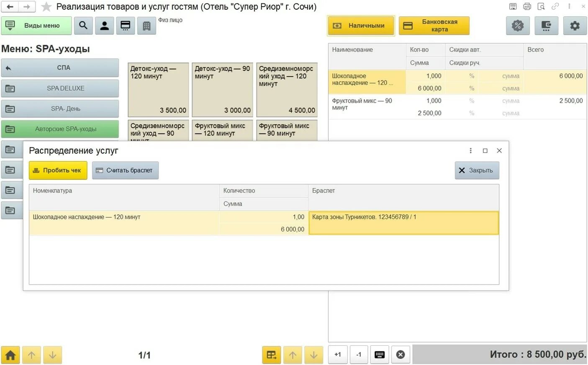The width and height of the screenshot is (588, 365).
Task: Pay with Банковская карта button
Action: pyautogui.click(x=434, y=26)
